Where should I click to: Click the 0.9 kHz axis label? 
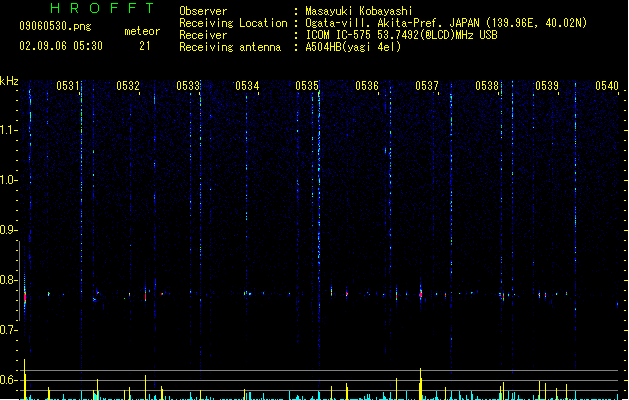9,230
